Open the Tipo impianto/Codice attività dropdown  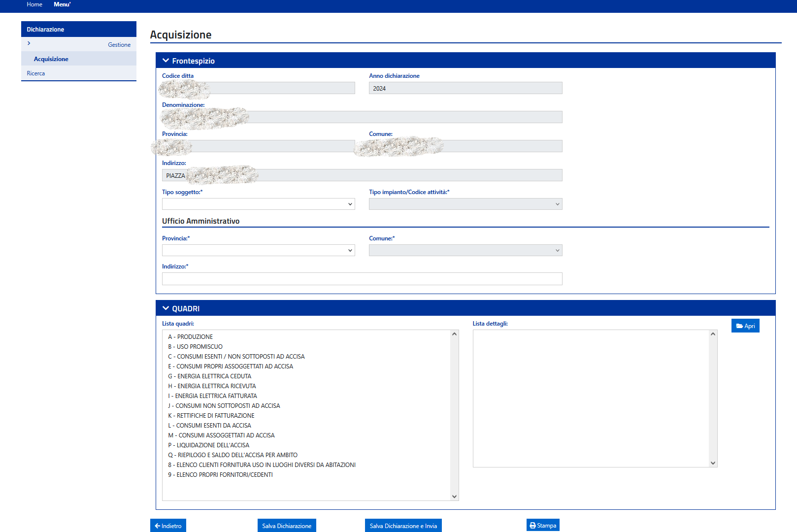point(465,204)
